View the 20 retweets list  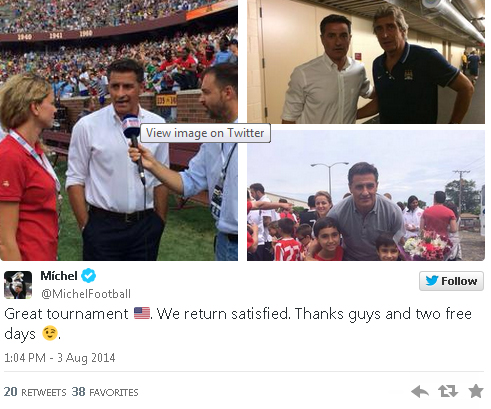click(x=35, y=392)
